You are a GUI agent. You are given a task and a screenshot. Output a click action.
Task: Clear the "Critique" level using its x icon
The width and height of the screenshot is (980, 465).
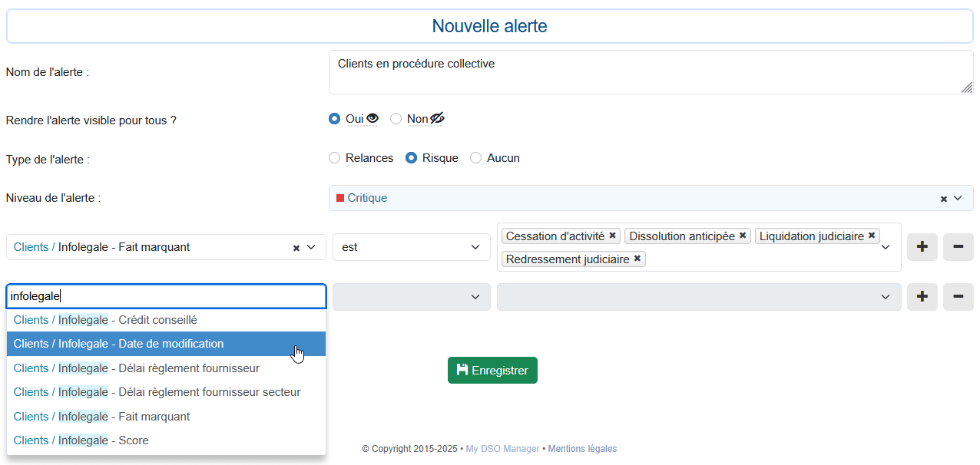943,198
